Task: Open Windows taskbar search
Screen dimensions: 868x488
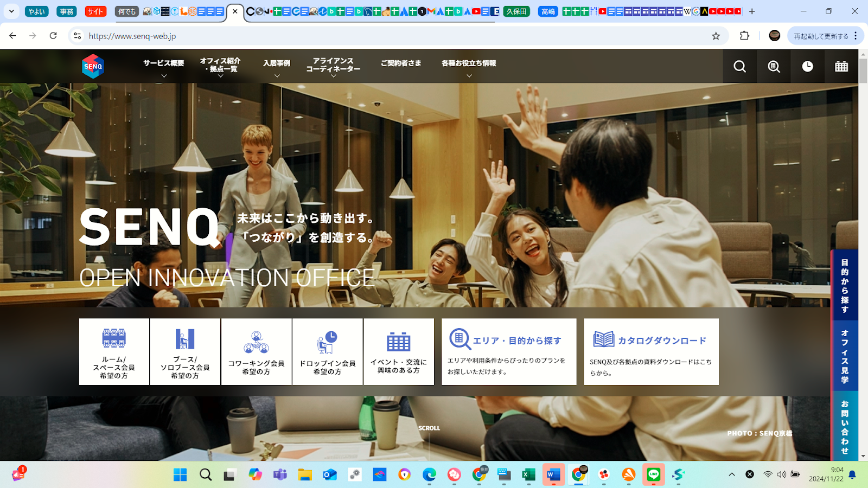Action: click(x=205, y=475)
